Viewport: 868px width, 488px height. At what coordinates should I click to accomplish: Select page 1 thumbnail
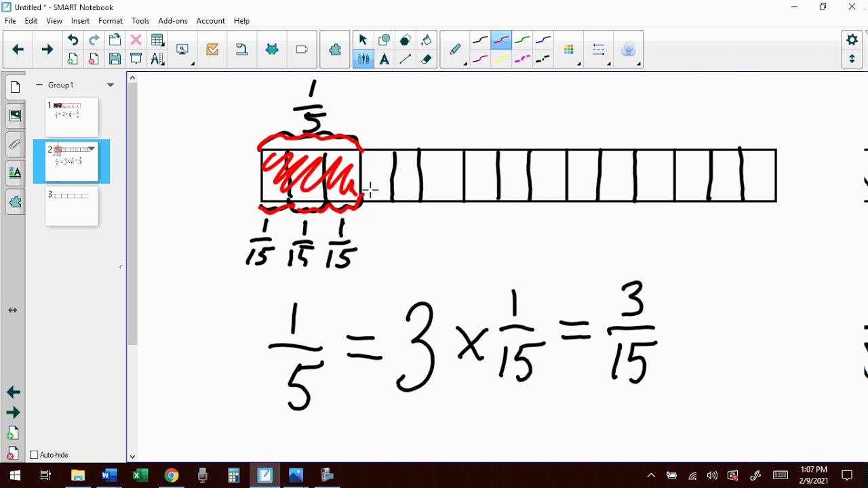click(x=72, y=117)
